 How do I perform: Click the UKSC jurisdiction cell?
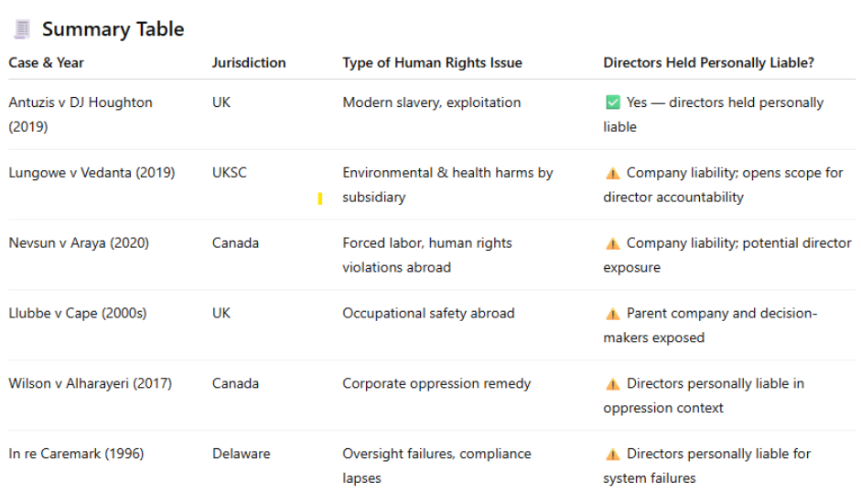coord(229,173)
